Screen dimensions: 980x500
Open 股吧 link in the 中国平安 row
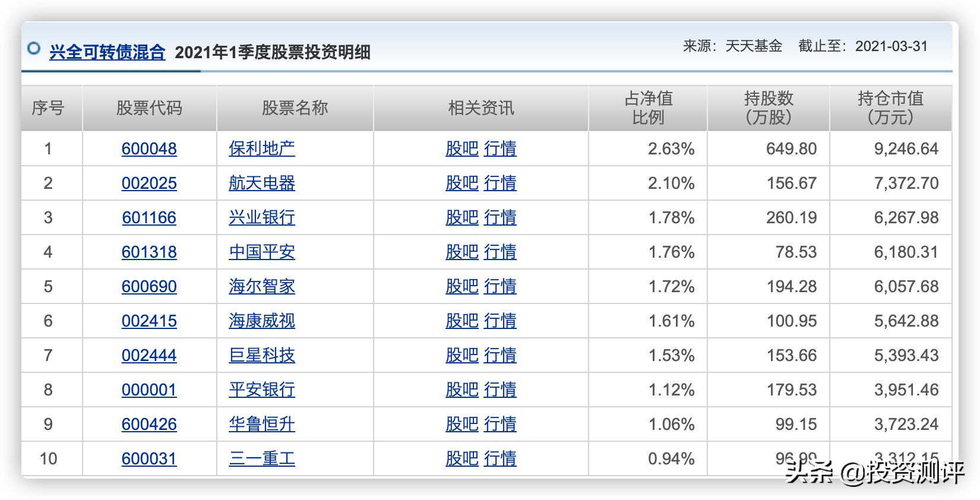coord(462,252)
